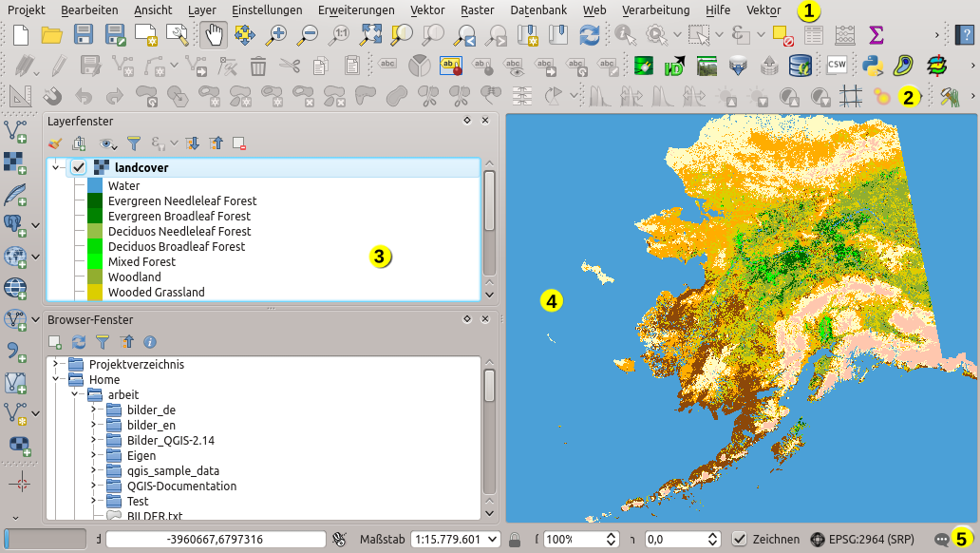
Task: Toggle the Zeichnen render checkbox
Action: (740, 539)
